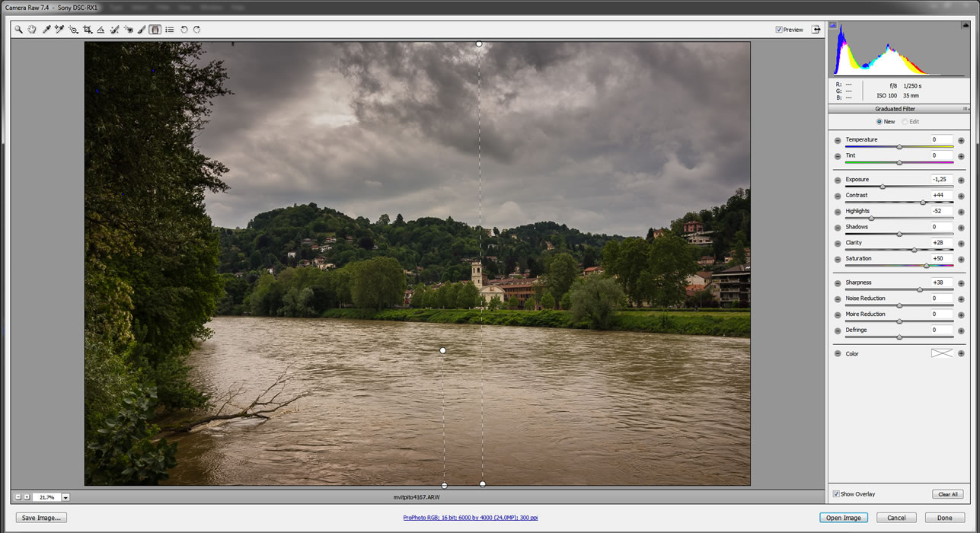980x533 pixels.
Task: Click the Contrast slider handle
Action: click(x=923, y=203)
